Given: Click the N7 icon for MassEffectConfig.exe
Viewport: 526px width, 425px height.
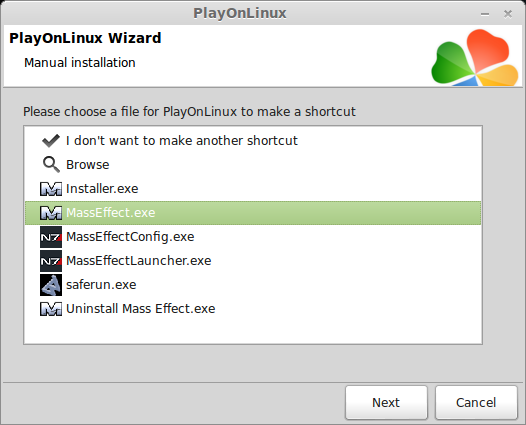Looking at the screenshot, I should (51, 237).
